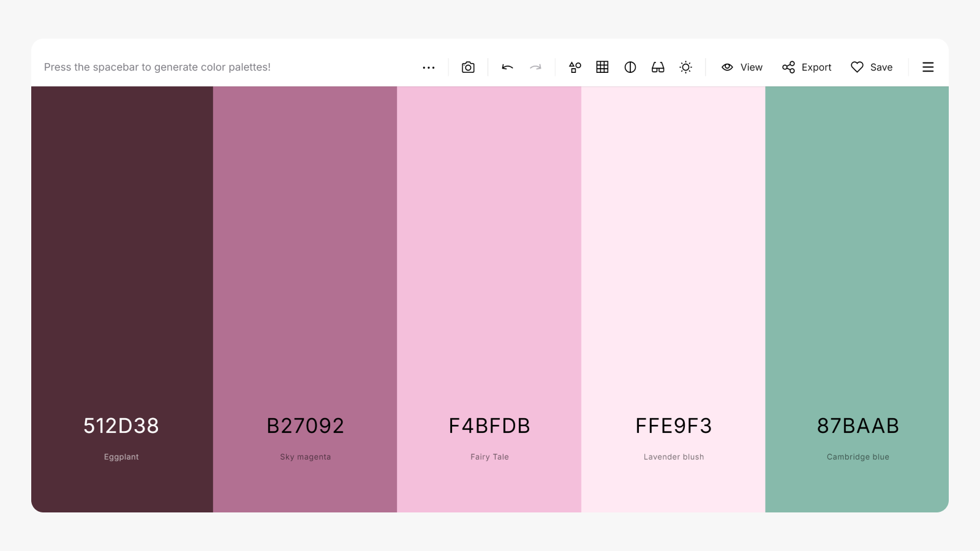Image resolution: width=980 pixels, height=551 pixels.
Task: Click the 87BAAB hex code
Action: coord(858,426)
